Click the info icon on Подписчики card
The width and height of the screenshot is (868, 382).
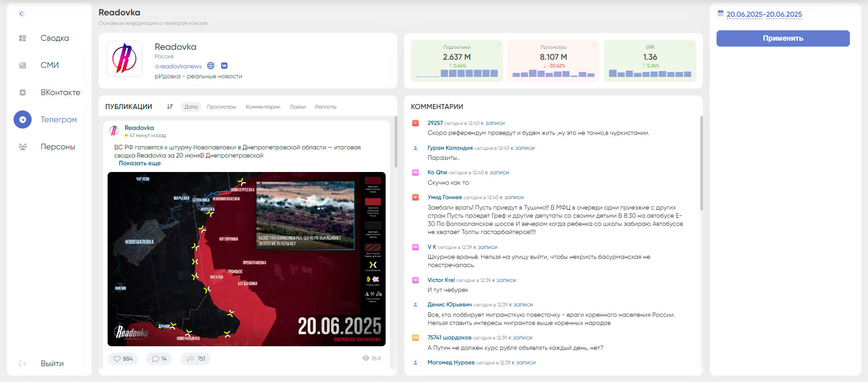pyautogui.click(x=497, y=44)
